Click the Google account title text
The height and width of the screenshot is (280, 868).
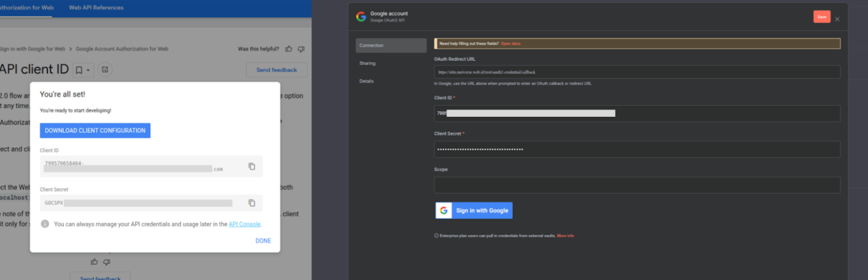[x=389, y=13]
